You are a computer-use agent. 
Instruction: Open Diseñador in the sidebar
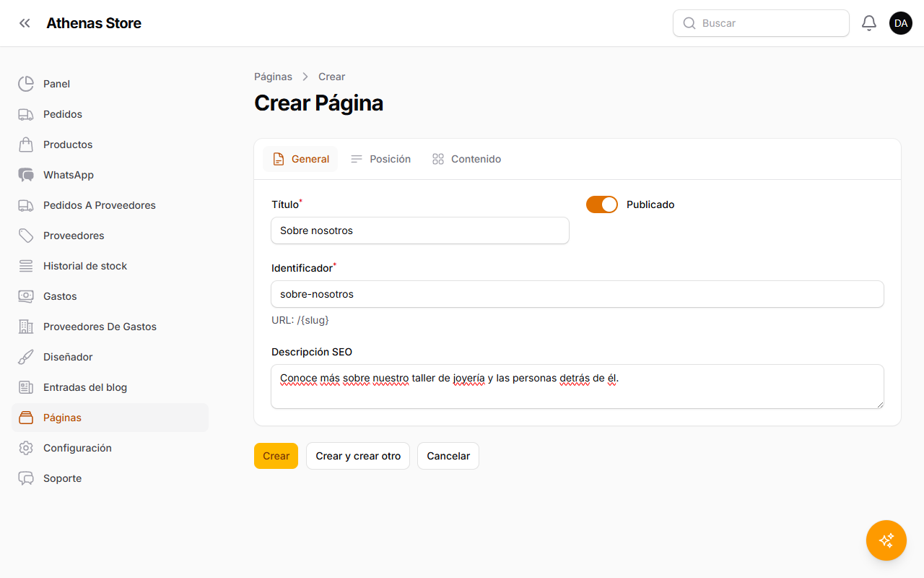point(110,357)
